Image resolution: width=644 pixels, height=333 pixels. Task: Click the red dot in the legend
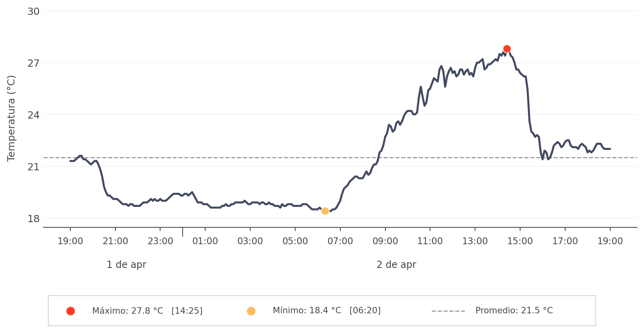[70, 311]
